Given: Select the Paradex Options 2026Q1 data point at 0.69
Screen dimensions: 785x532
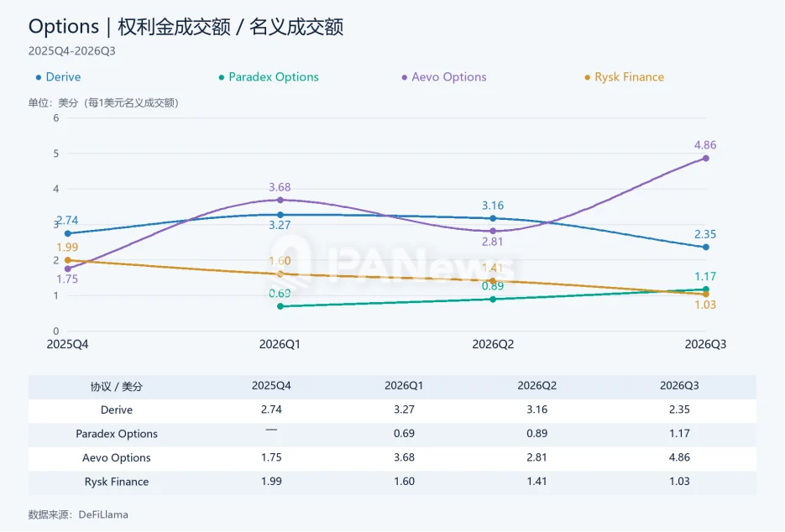Looking at the screenshot, I should pyautogui.click(x=280, y=306).
